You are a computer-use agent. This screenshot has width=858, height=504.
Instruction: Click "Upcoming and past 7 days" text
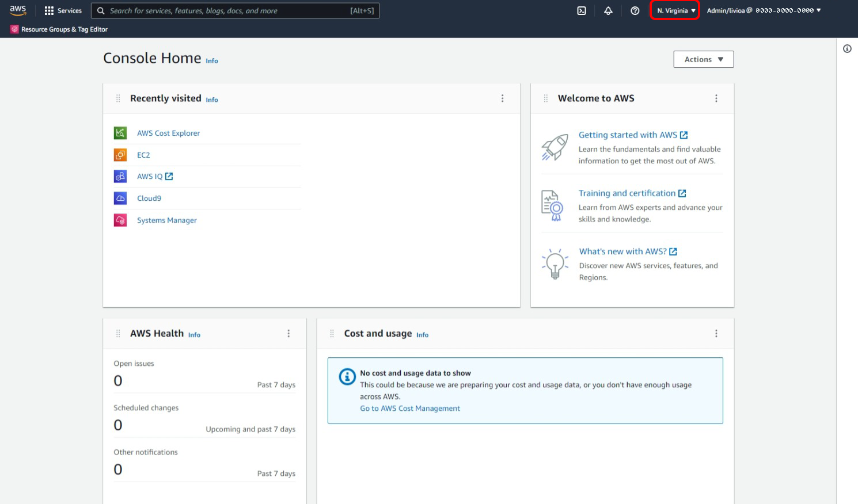click(250, 429)
